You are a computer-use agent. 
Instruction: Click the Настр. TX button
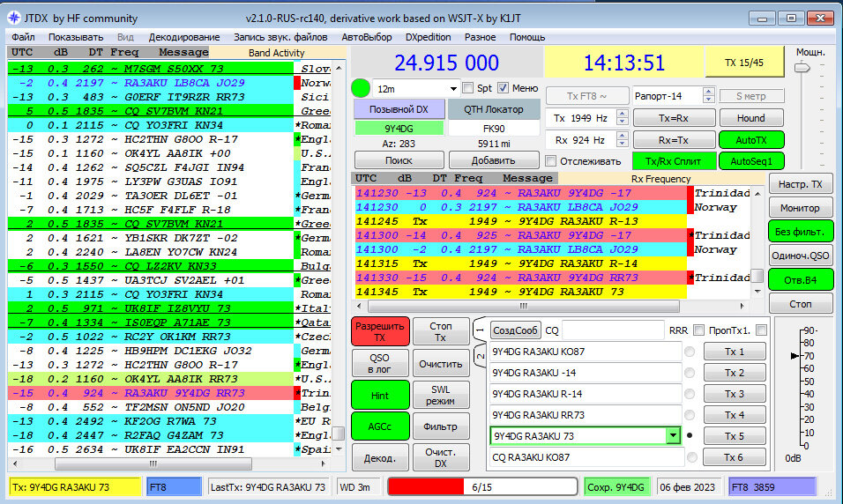(800, 184)
